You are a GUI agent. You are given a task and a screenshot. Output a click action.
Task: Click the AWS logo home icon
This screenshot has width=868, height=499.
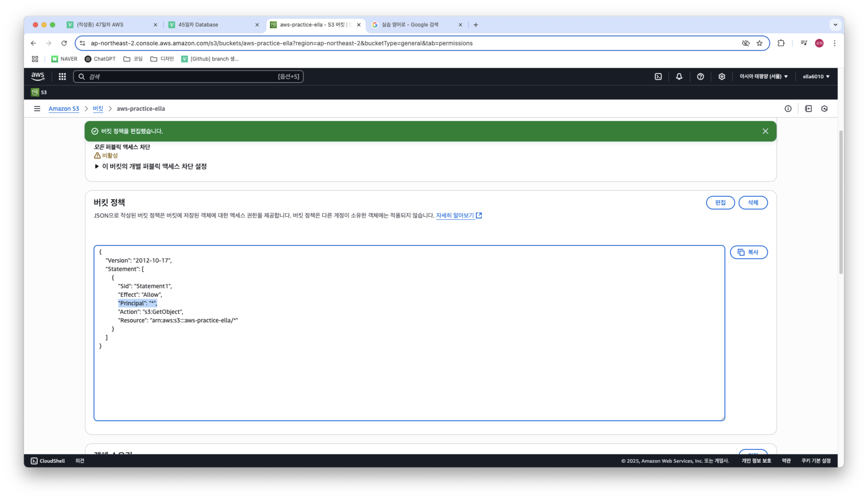pos(38,76)
